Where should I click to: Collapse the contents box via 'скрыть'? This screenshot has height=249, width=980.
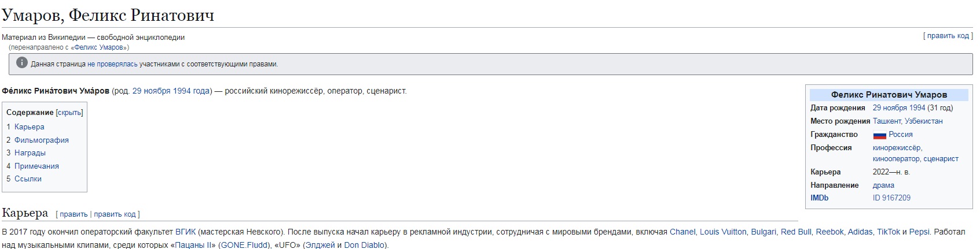coord(69,113)
